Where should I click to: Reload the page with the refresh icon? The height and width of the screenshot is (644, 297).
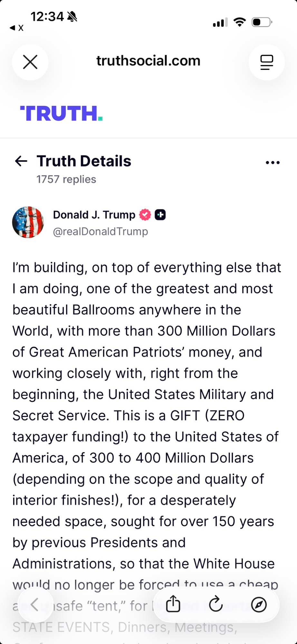click(x=216, y=604)
